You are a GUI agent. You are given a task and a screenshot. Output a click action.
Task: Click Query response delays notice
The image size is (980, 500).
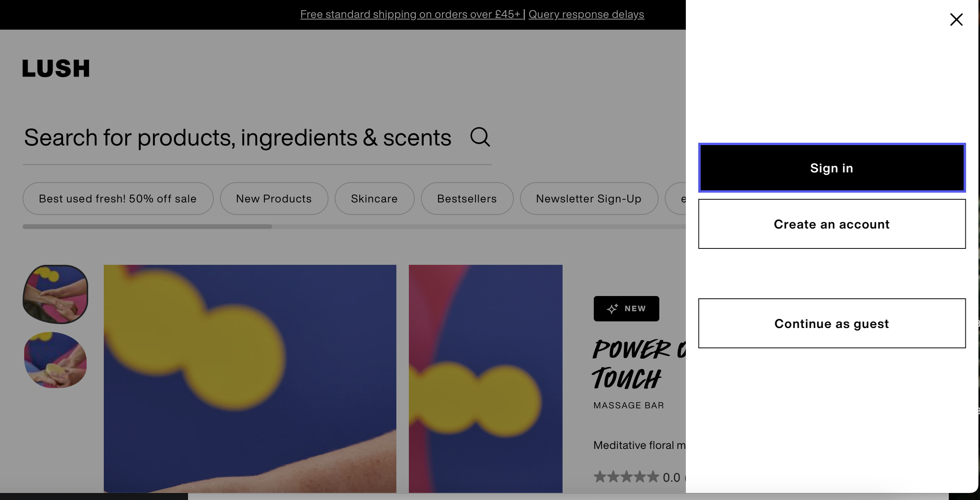[x=586, y=14]
